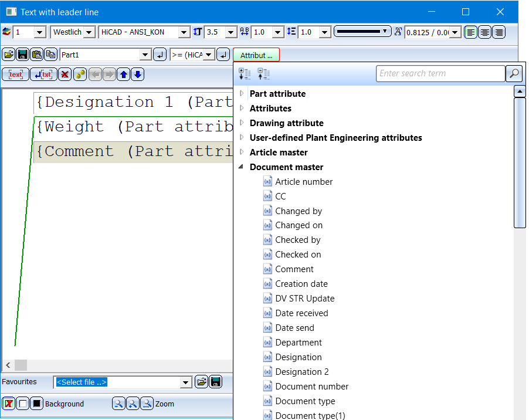The image size is (529, 420).
Task: Toggle left text alignment
Action: click(470, 32)
